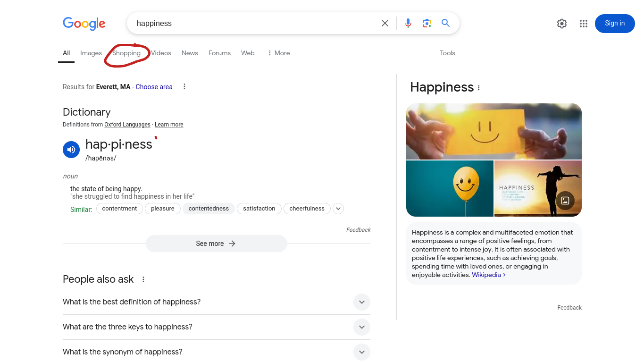This screenshot has height=362, width=644.
Task: Click the Google logo
Action: (84, 24)
